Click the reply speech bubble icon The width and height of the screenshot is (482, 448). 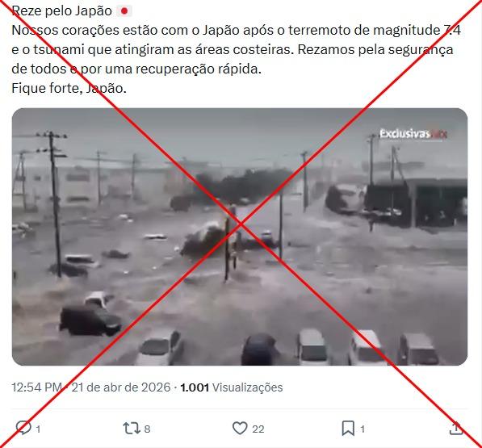(23, 428)
